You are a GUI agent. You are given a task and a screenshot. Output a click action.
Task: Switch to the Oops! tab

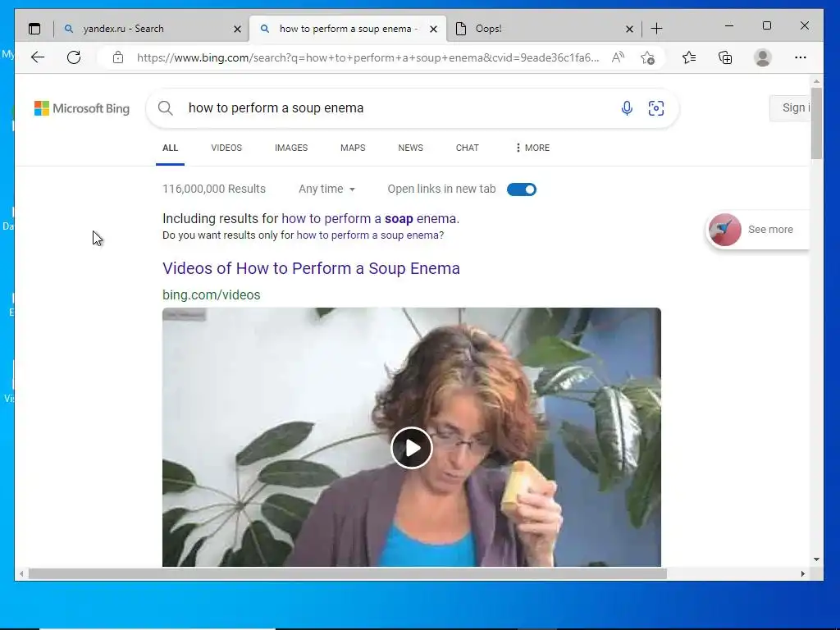(x=542, y=29)
